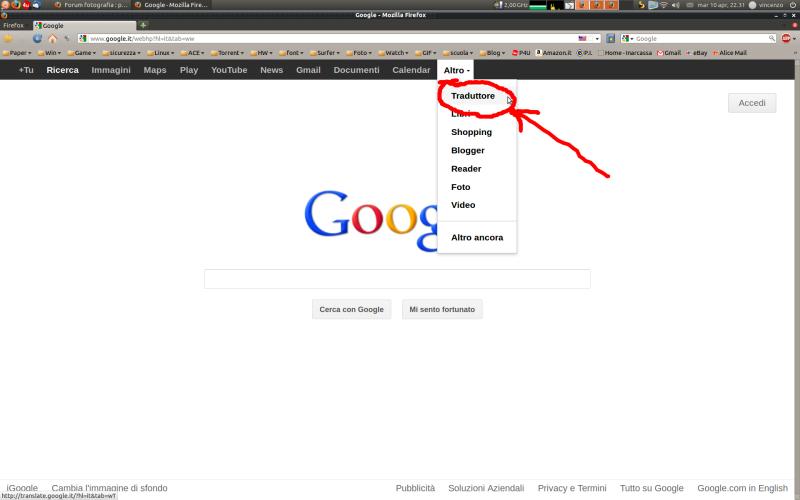Open the Gmail bookmark in bookmarks bar
This screenshot has height=500, width=800.
pyautogui.click(x=669, y=52)
